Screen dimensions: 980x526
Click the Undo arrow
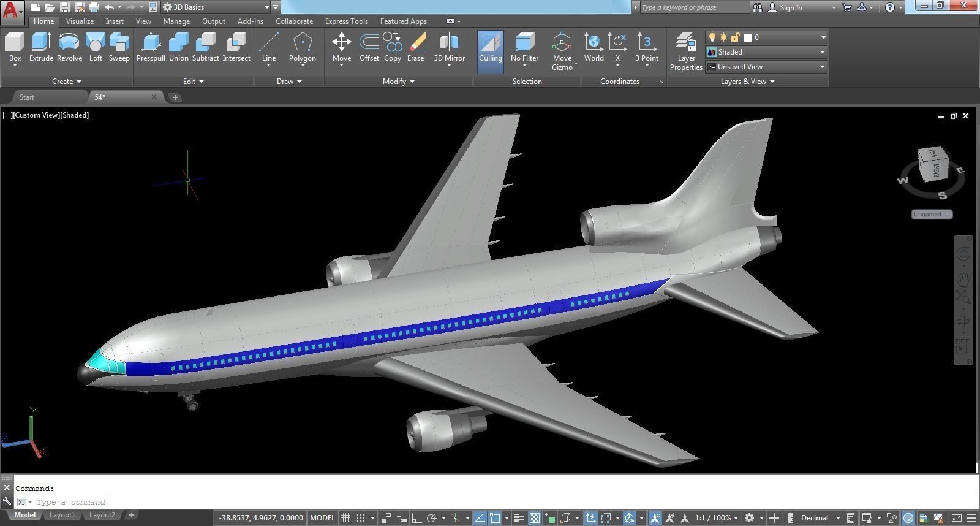(109, 7)
